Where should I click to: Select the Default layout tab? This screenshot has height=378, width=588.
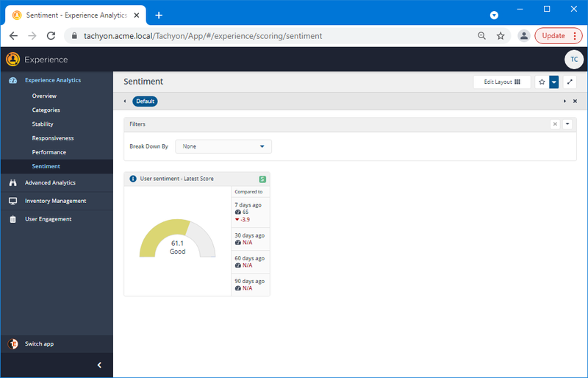[145, 101]
